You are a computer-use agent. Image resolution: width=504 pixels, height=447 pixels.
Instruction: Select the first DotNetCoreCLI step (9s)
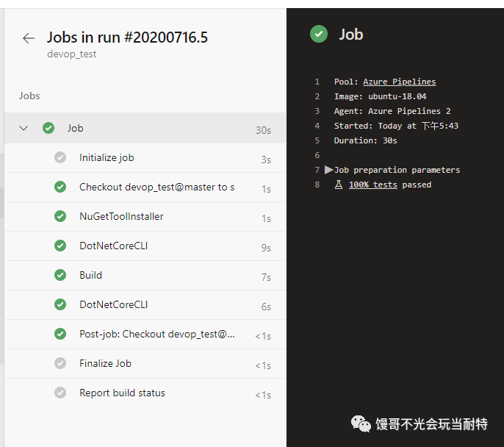click(145, 246)
